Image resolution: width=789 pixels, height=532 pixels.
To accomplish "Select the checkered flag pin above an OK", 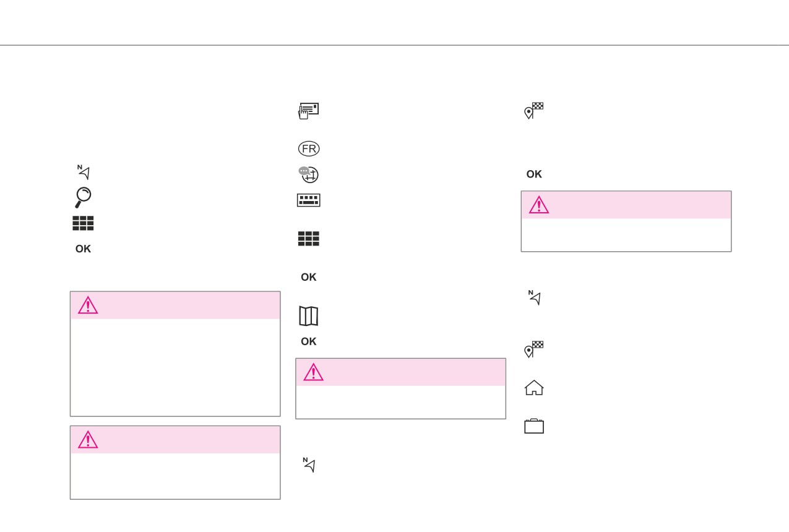I will 533,111.
